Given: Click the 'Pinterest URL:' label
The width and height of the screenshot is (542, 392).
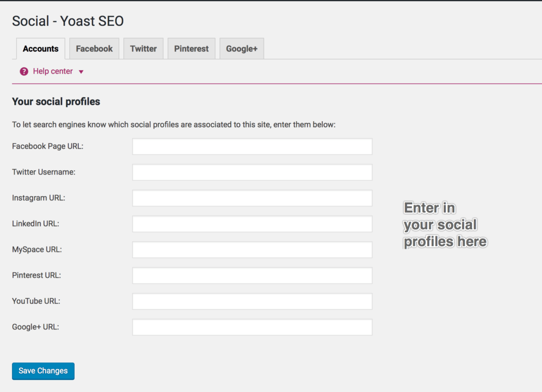Looking at the screenshot, I should click(37, 275).
